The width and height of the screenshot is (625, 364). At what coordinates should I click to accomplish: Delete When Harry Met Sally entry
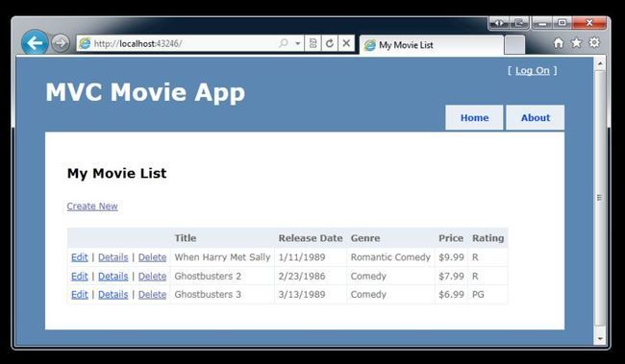tap(152, 257)
